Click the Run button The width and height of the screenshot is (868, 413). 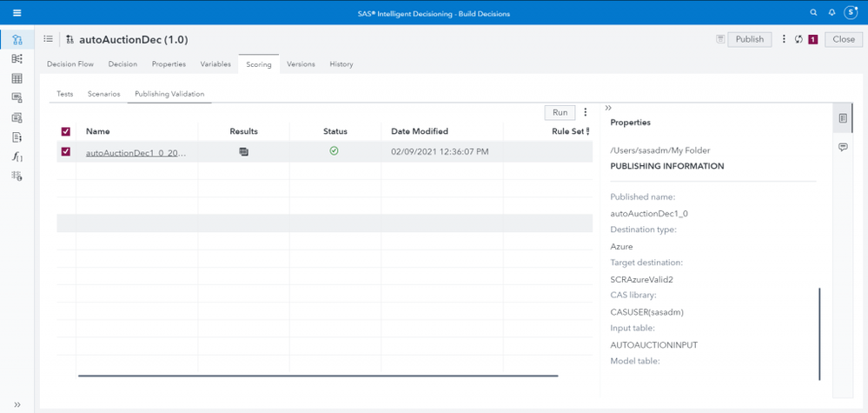point(560,112)
